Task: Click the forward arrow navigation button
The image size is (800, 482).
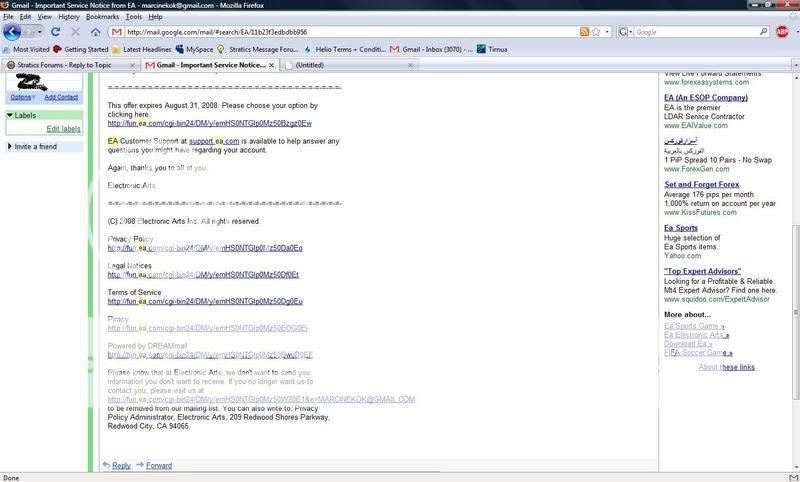Action: [29, 32]
